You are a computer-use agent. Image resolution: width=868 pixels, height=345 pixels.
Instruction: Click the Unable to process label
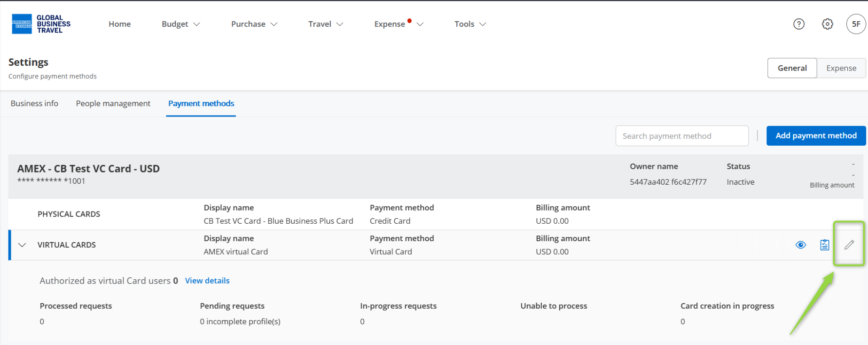(x=554, y=306)
